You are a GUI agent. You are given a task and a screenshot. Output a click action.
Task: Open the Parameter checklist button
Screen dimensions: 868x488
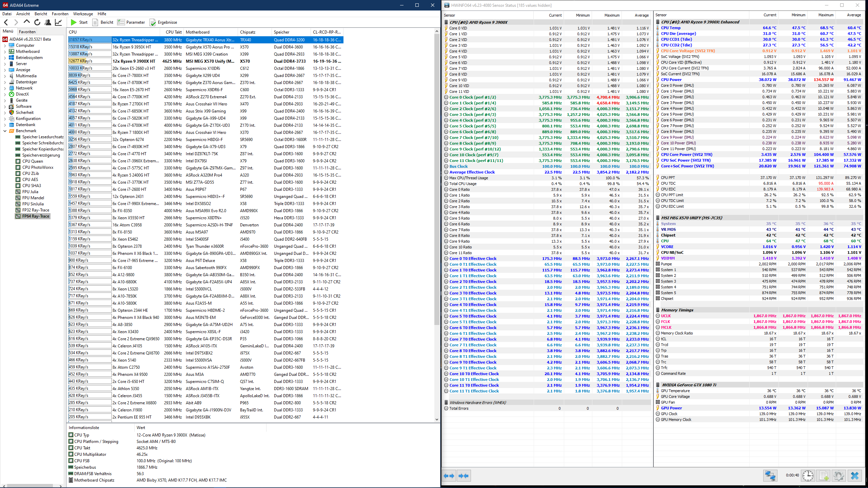pyautogui.click(x=131, y=22)
